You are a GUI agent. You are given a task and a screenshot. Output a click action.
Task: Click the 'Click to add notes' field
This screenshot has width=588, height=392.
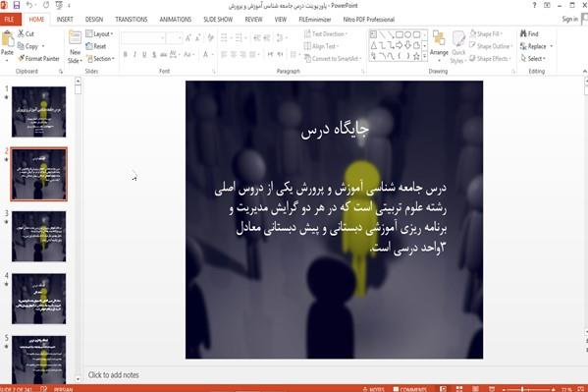[113, 374]
